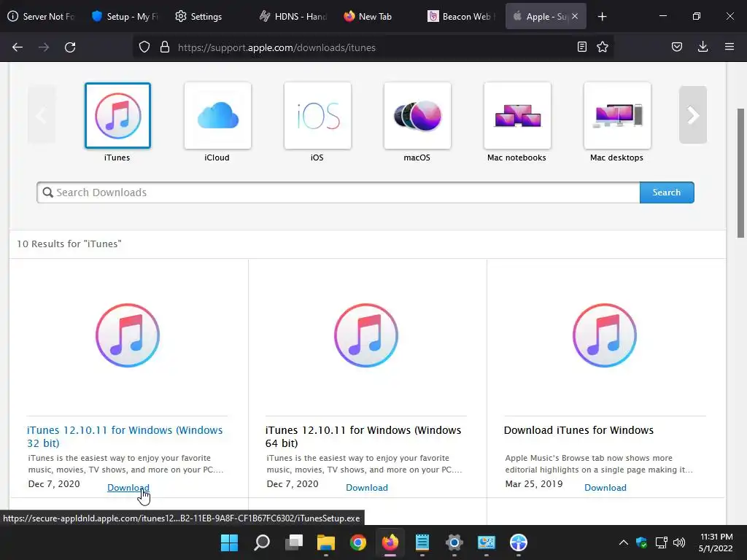Viewport: 747px width, 560px height.
Task: Click the blue Search button
Action: pos(667,192)
